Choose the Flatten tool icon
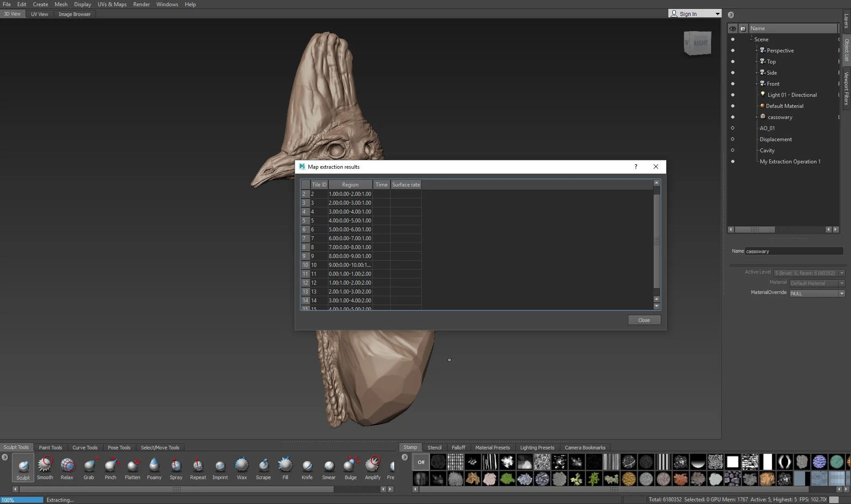The width and height of the screenshot is (851, 504). point(132,468)
